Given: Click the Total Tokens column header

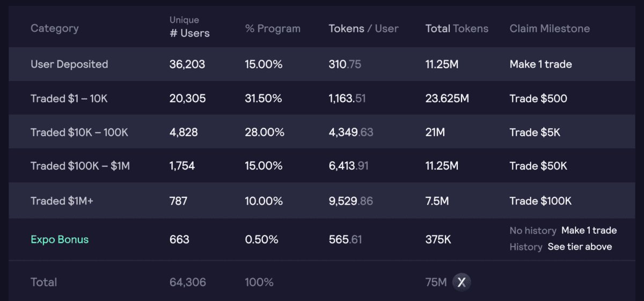Looking at the screenshot, I should [x=457, y=28].
